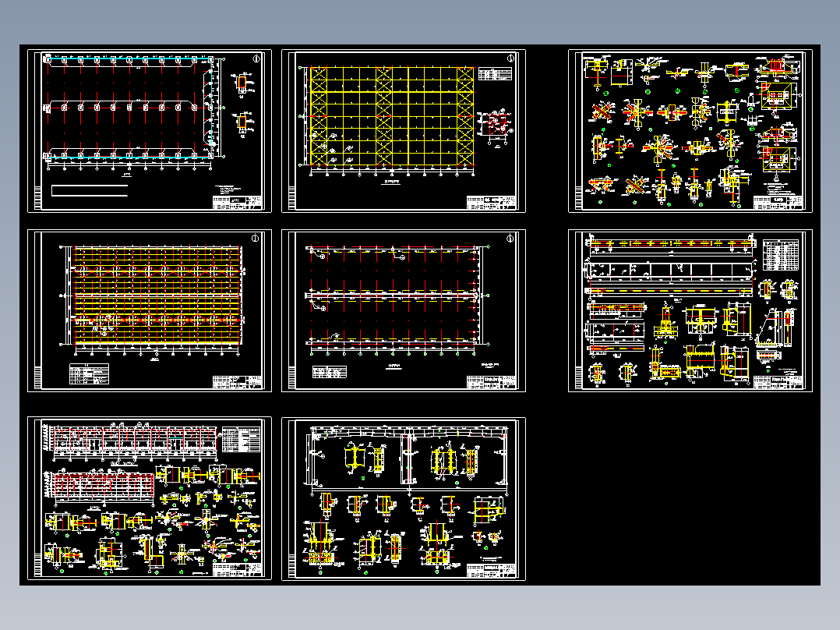Select the yellow cross-braced roof plan sheet
The image size is (840, 630).
coord(404,131)
